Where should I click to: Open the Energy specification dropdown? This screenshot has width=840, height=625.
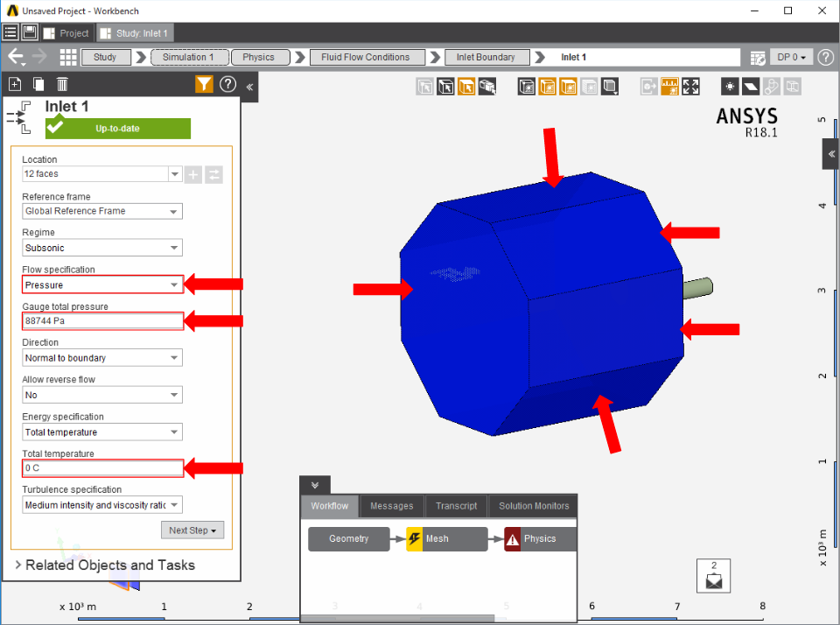point(102,432)
